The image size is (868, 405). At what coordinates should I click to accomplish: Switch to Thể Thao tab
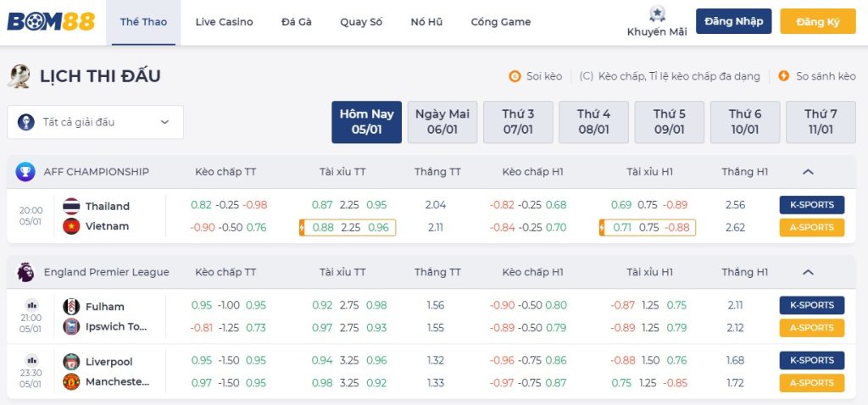click(143, 22)
